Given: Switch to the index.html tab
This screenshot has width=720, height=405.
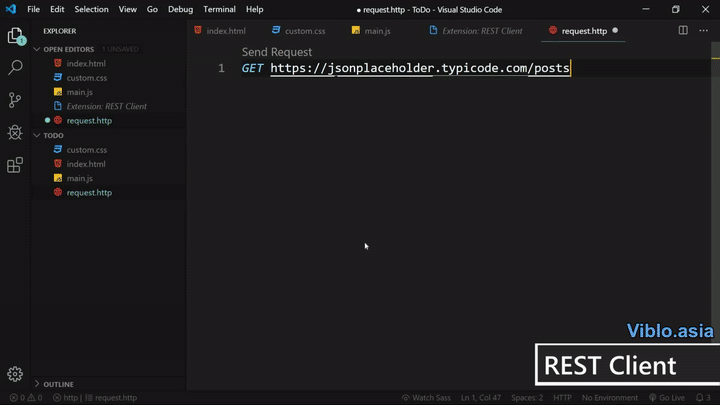Looking at the screenshot, I should [x=221, y=31].
